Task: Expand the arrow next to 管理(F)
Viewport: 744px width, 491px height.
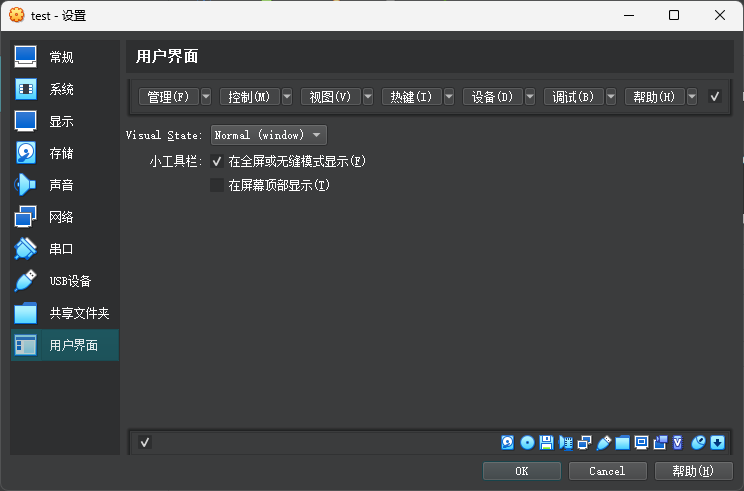Action: (206, 97)
